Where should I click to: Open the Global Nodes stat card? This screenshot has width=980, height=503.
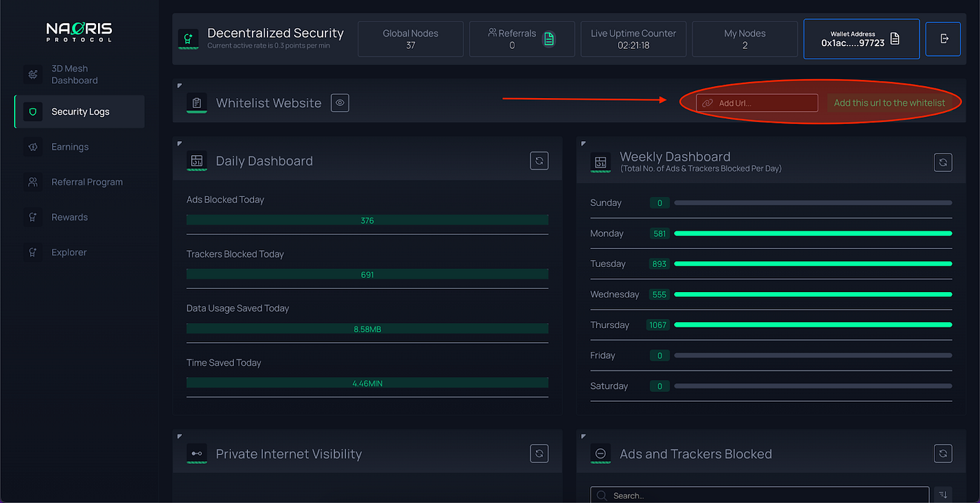[410, 39]
